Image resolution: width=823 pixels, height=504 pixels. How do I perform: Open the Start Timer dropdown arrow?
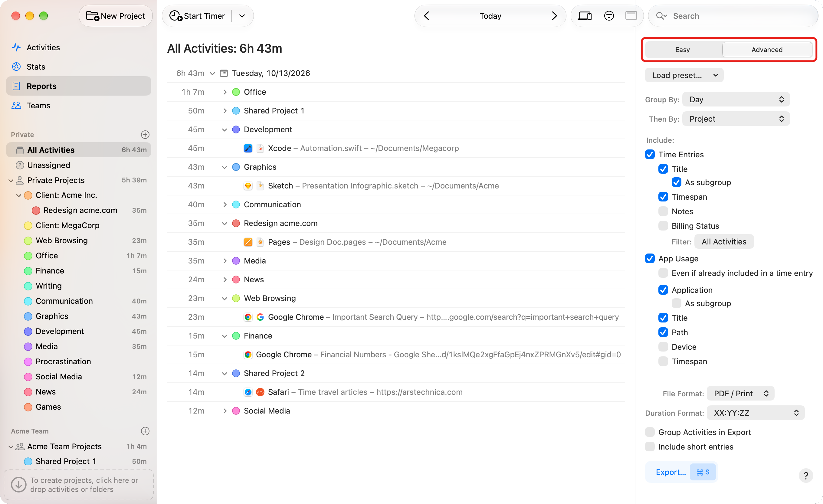coord(242,16)
